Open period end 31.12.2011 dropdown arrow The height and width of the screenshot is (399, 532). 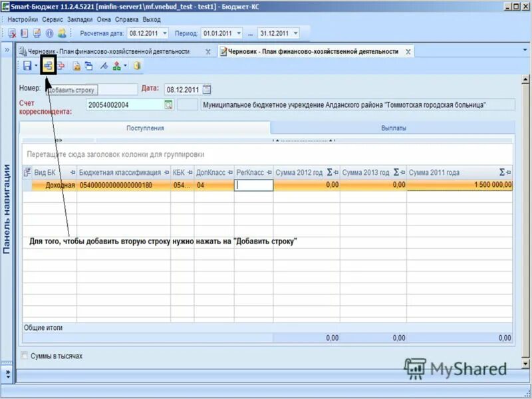pyautogui.click(x=296, y=33)
